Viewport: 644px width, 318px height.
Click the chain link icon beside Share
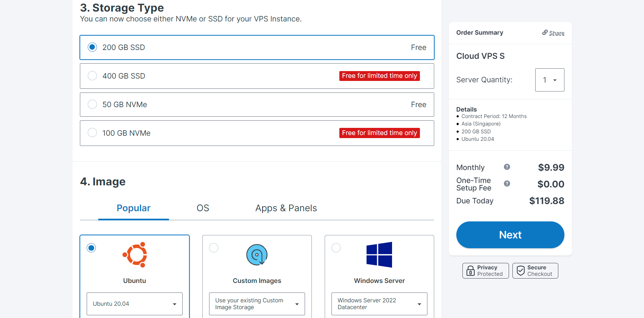click(x=545, y=32)
